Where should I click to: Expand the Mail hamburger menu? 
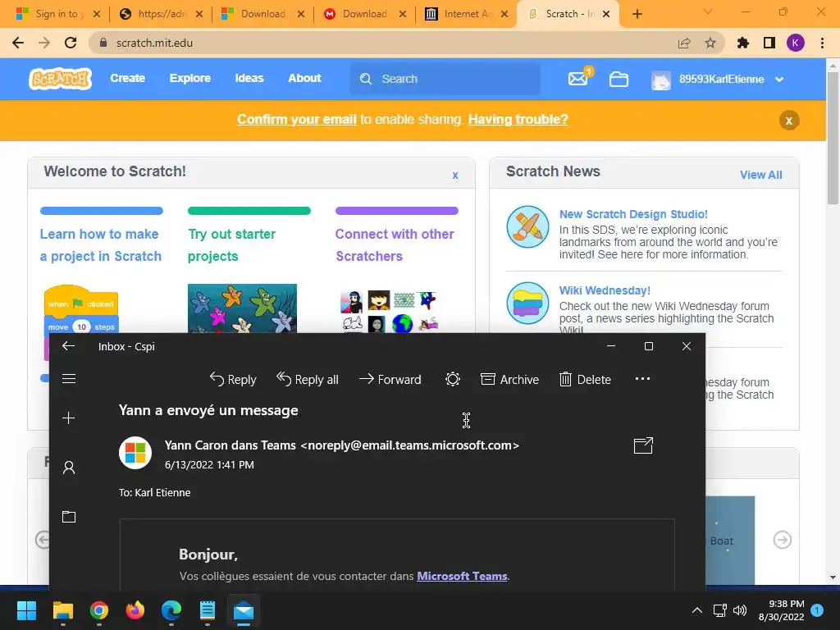click(x=69, y=379)
